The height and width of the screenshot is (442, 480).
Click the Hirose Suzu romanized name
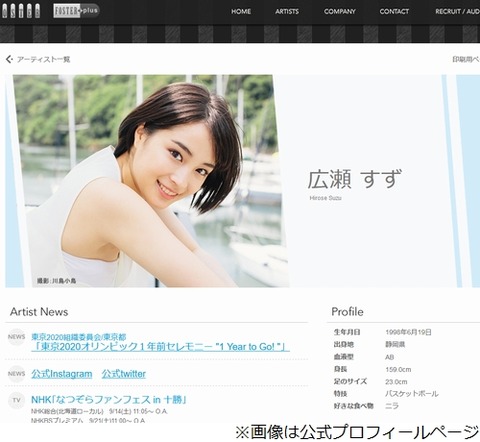[325, 198]
